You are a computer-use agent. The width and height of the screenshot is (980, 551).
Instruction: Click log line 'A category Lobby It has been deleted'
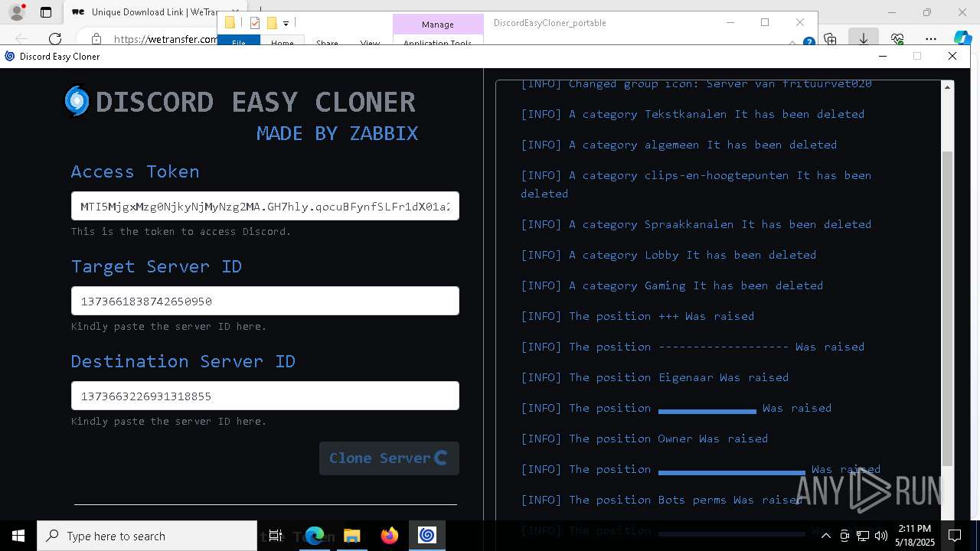(668, 255)
